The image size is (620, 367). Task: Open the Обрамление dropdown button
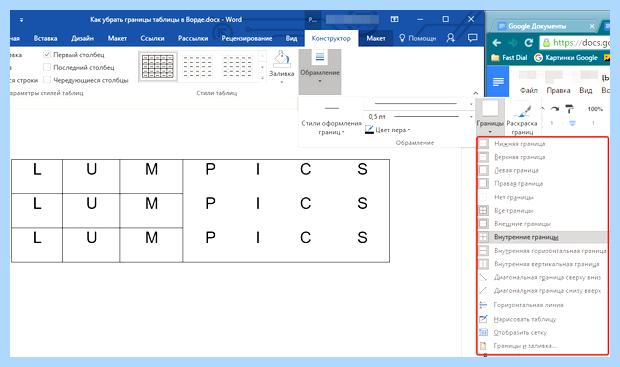(320, 72)
